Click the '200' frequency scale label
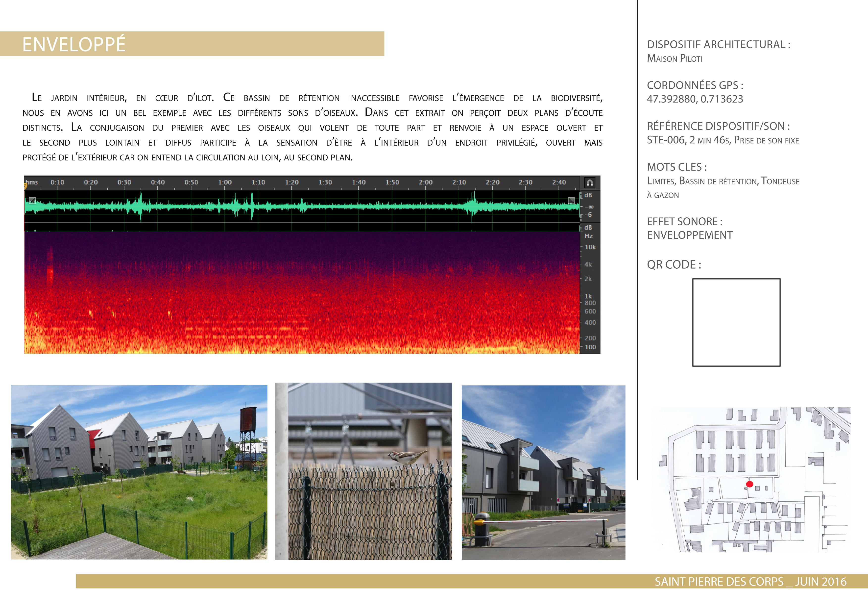The height and width of the screenshot is (591, 868). click(x=590, y=338)
